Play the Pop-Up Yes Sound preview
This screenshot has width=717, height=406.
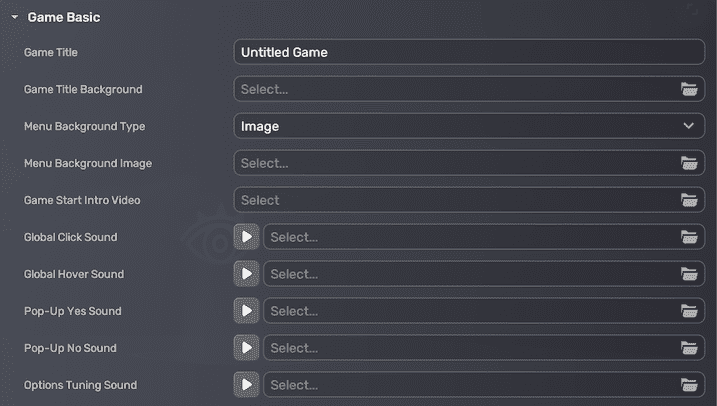(246, 311)
